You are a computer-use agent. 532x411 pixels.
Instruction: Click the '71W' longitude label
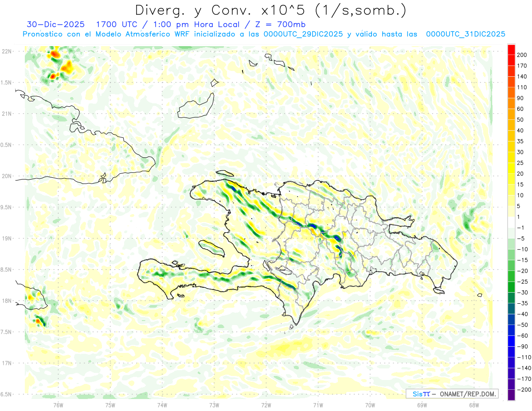(x=318, y=405)
